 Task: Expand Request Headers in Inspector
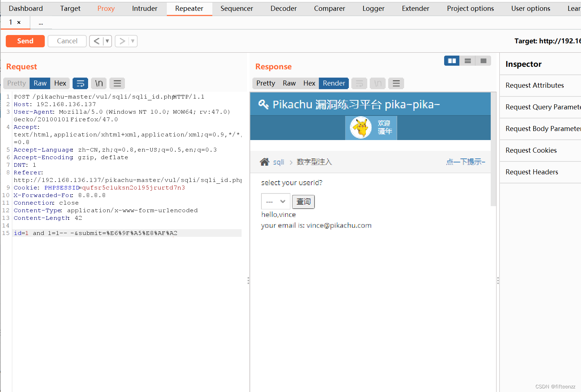click(x=540, y=172)
